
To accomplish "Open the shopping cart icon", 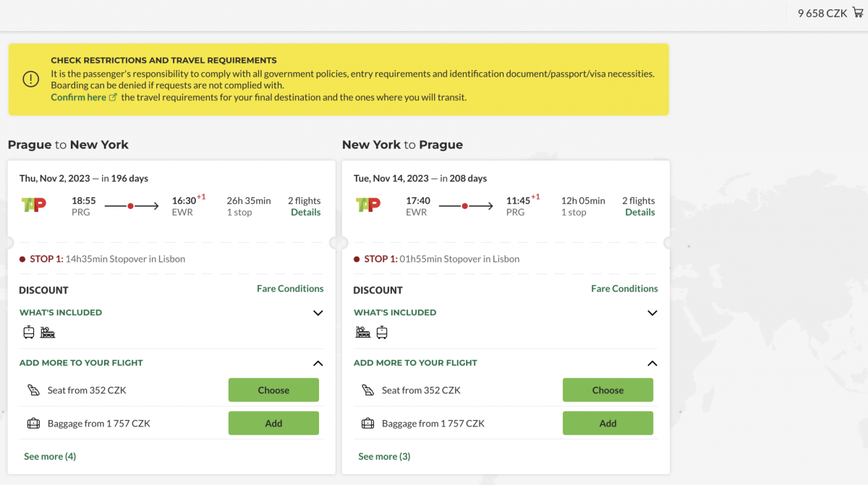I will pos(858,12).
